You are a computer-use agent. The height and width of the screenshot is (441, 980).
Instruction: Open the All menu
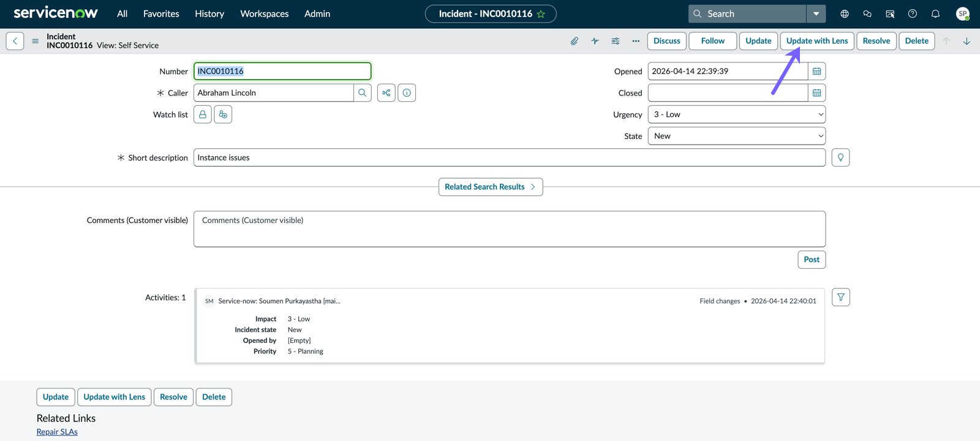coord(123,13)
